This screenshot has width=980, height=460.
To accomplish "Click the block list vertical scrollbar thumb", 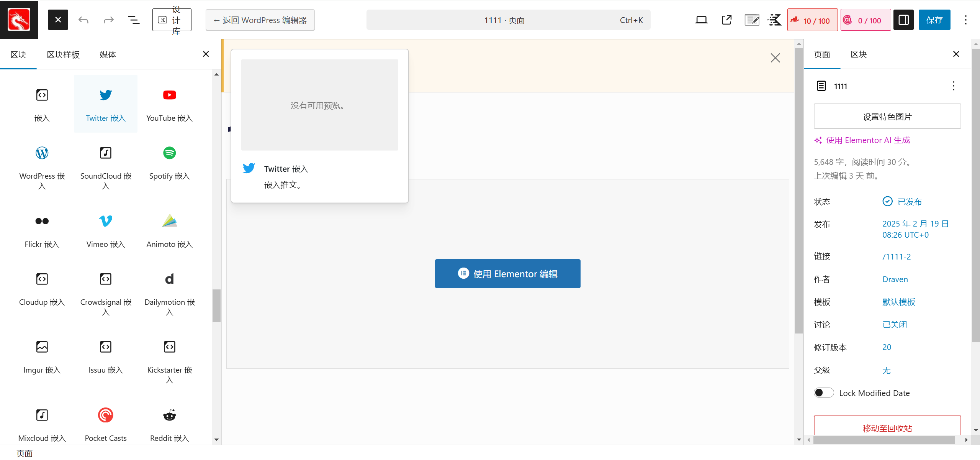I will [x=216, y=306].
